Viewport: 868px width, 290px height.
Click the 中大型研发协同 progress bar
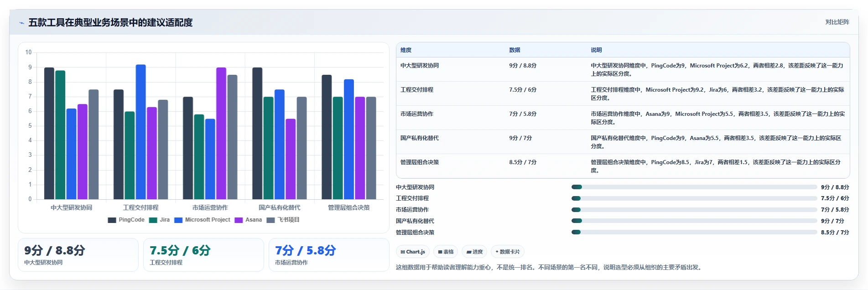click(x=694, y=187)
